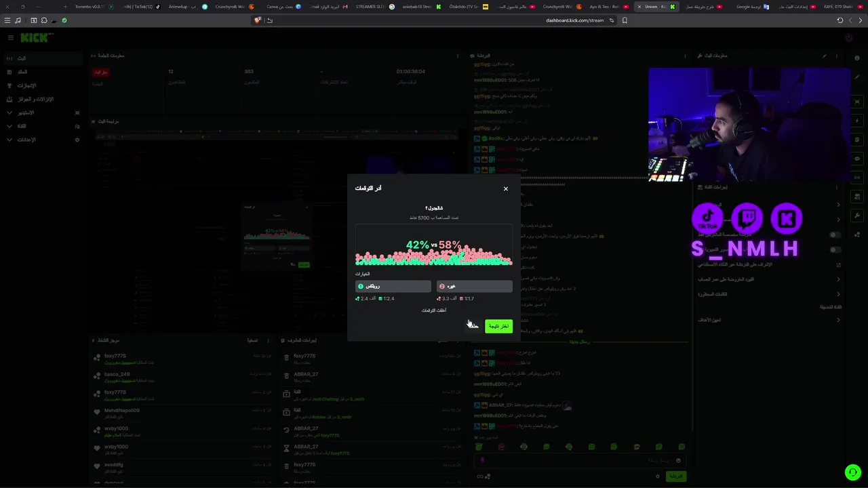The width and height of the screenshot is (868, 488).
Task: Click assddfg in the activity feed
Action: pyautogui.click(x=114, y=465)
